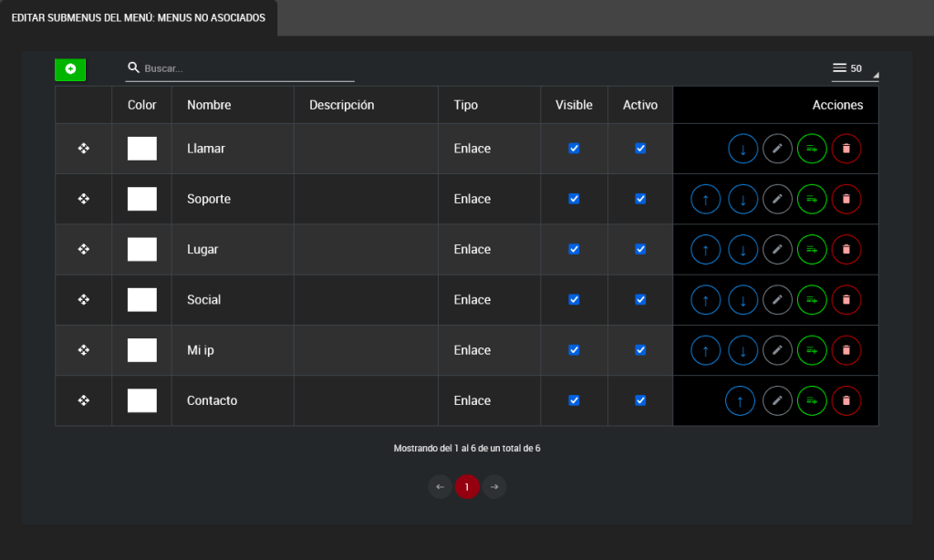Sort the table by Nombre column header

pyautogui.click(x=209, y=105)
